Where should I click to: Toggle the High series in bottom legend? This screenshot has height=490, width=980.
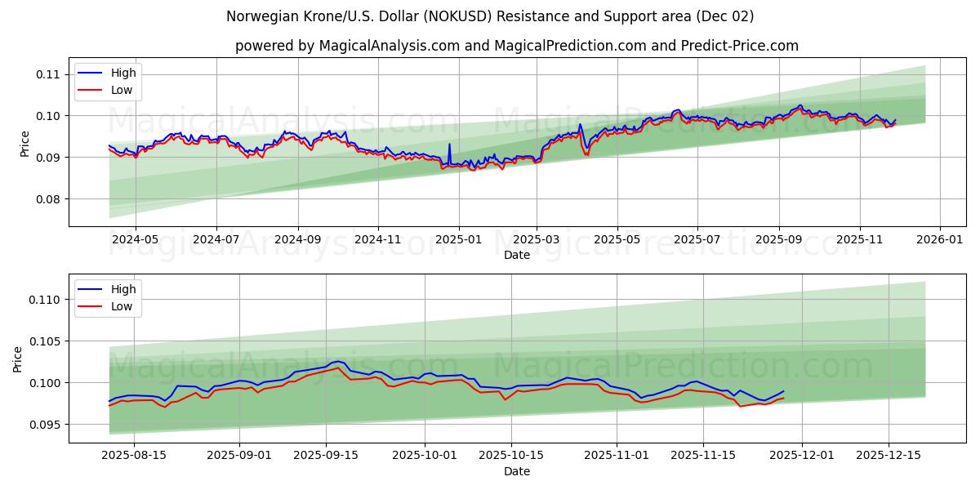coord(122,289)
